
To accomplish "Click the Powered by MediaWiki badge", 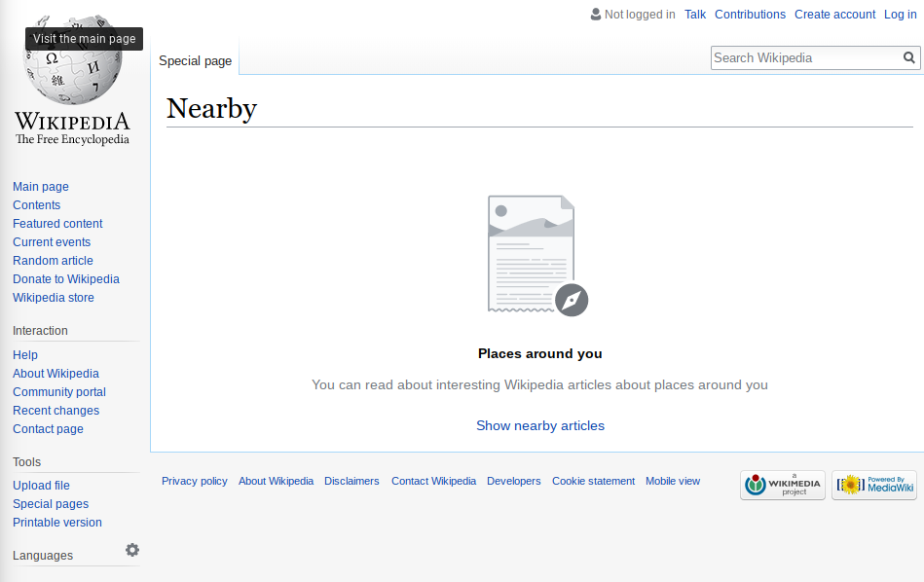I will [x=873, y=485].
